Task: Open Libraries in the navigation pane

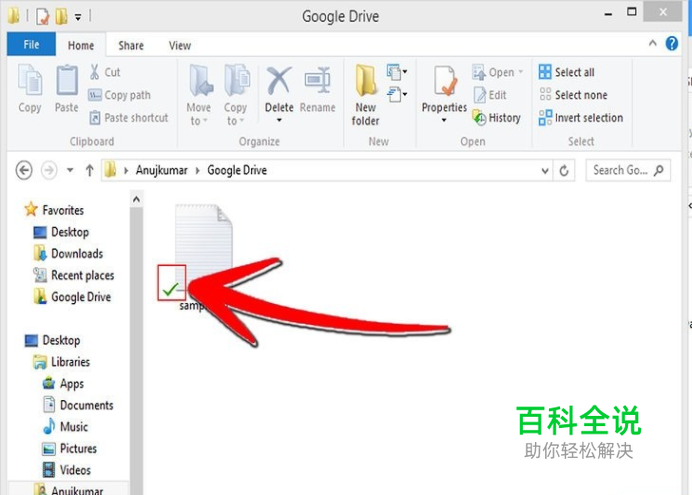Action: coord(62,362)
